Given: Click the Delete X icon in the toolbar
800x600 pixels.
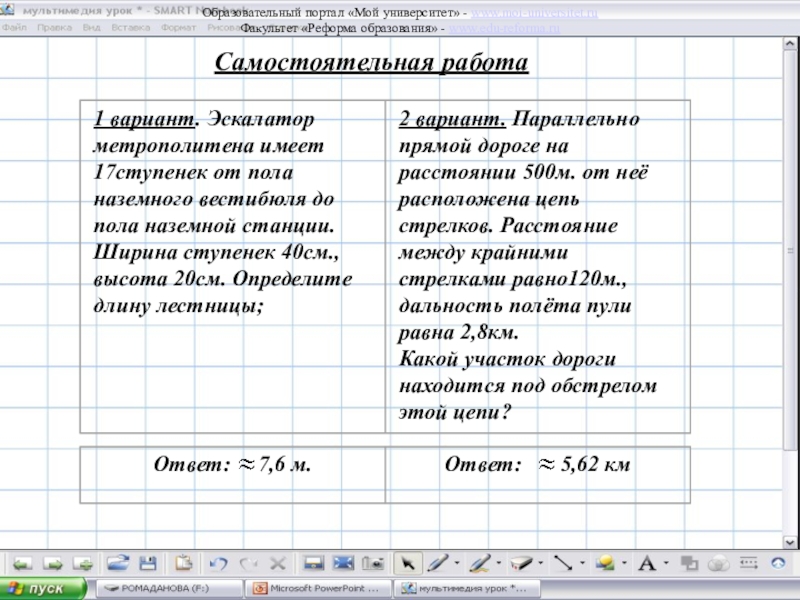Looking at the screenshot, I should (278, 563).
